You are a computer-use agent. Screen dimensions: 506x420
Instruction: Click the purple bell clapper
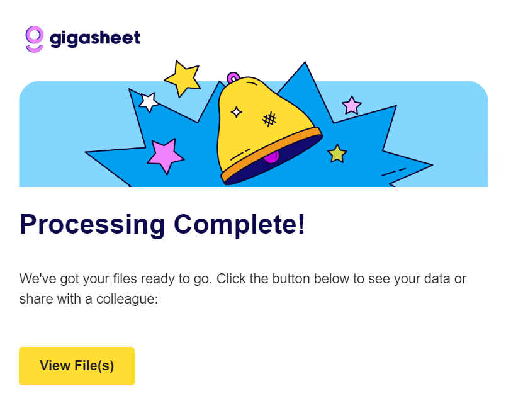[271, 157]
